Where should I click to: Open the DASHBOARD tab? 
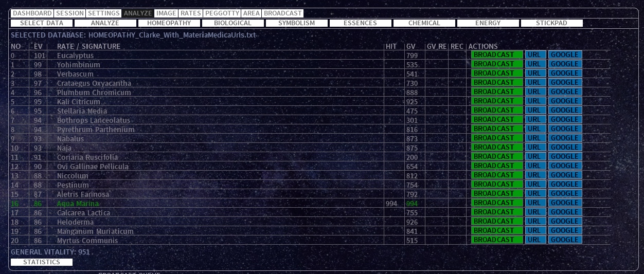(x=32, y=13)
